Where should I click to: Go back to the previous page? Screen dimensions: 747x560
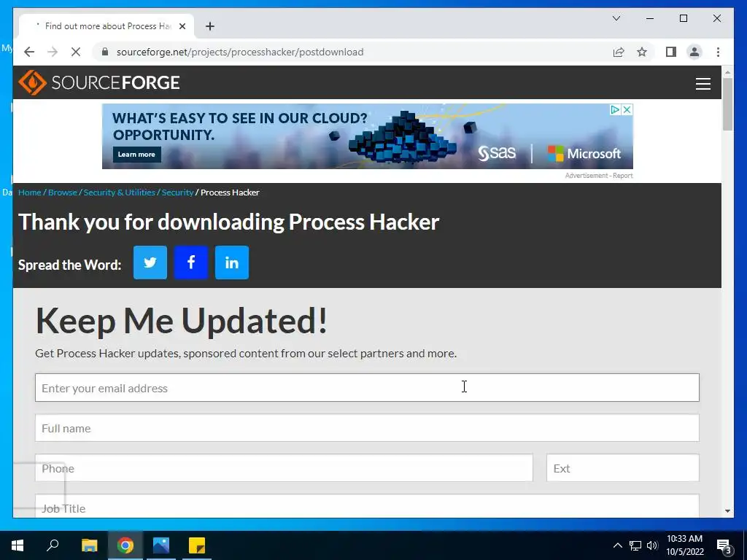(x=29, y=52)
